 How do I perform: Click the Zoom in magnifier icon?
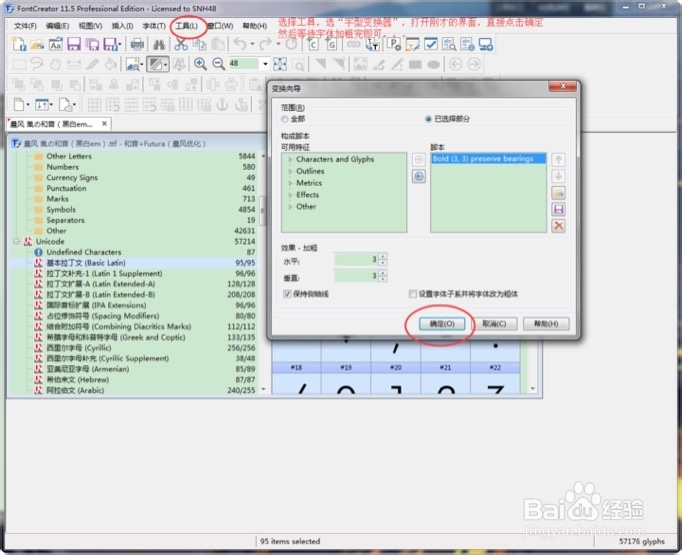[x=200, y=64]
